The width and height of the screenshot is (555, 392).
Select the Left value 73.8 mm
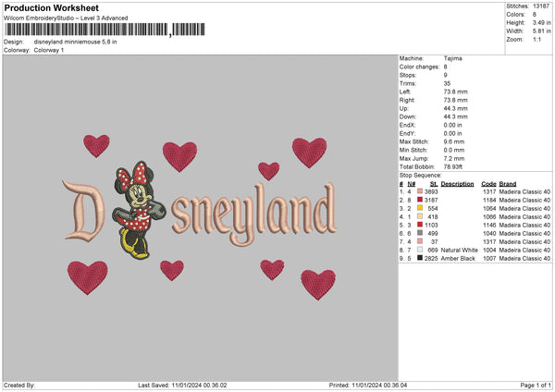click(455, 92)
